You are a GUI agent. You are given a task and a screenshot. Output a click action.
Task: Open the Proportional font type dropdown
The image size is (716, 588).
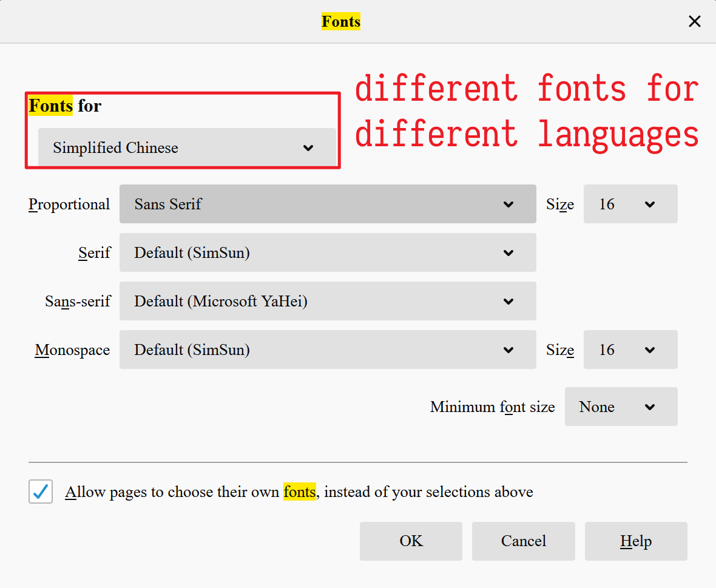(328, 204)
